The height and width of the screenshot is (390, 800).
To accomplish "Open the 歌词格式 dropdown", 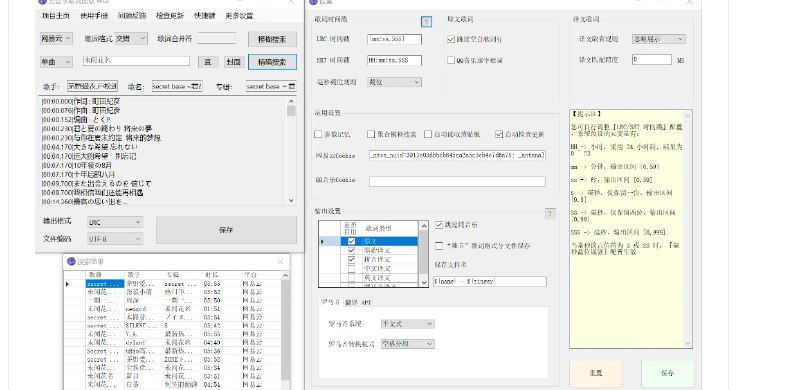I will coord(131,38).
